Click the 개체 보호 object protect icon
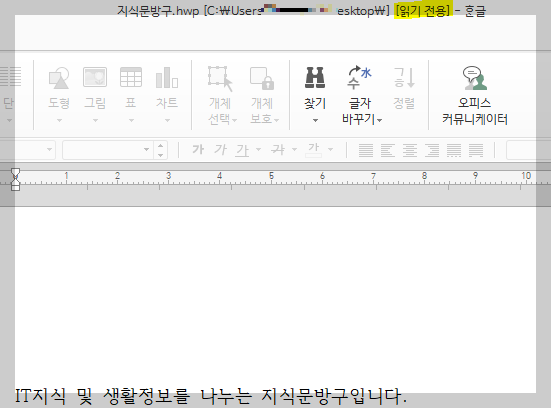The width and height of the screenshot is (551, 408). (262, 79)
